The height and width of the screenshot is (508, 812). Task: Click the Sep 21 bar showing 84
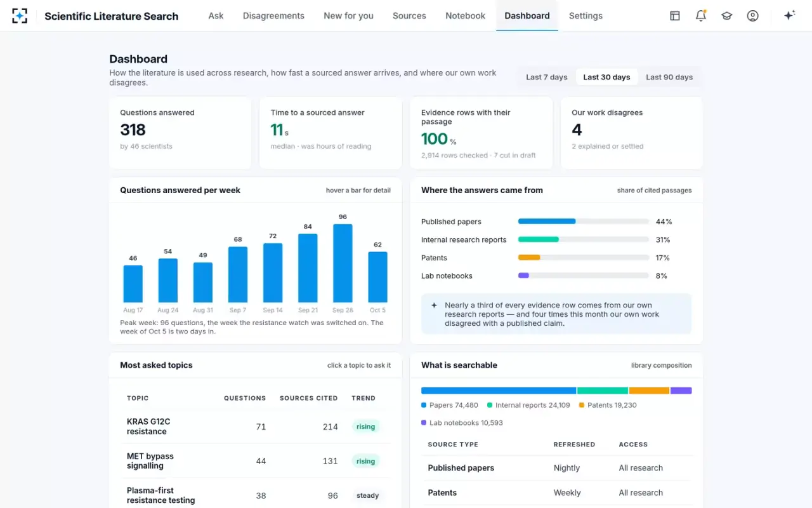(x=308, y=268)
